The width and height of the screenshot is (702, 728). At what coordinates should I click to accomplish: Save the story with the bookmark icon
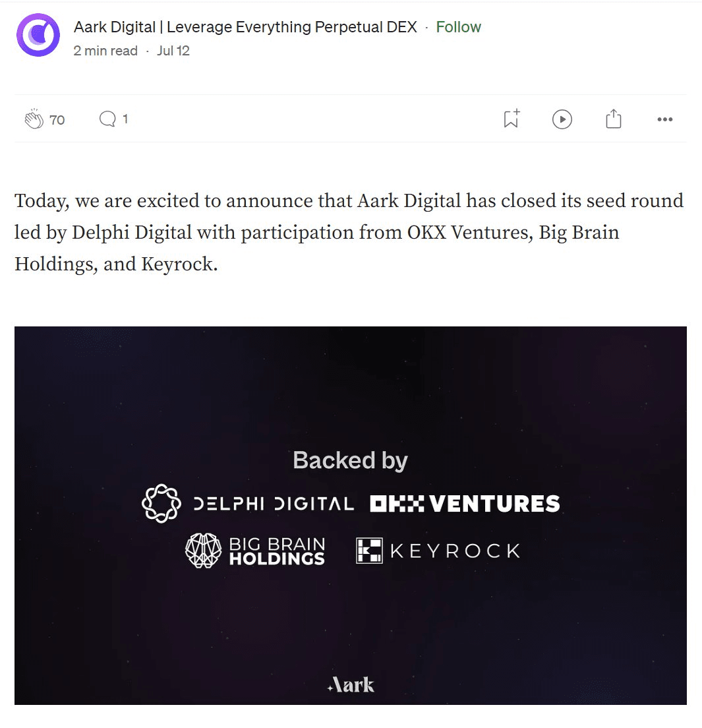click(x=511, y=119)
